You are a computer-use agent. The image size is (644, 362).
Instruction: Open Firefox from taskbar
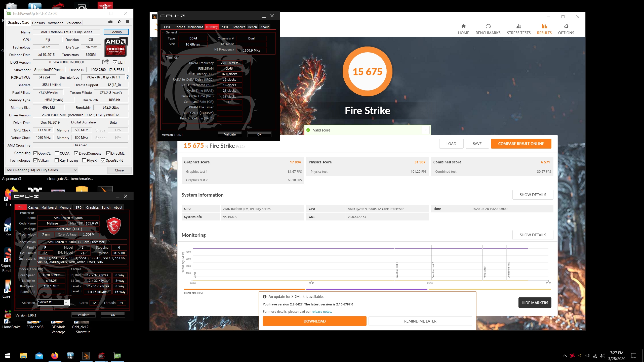pyautogui.click(x=55, y=356)
